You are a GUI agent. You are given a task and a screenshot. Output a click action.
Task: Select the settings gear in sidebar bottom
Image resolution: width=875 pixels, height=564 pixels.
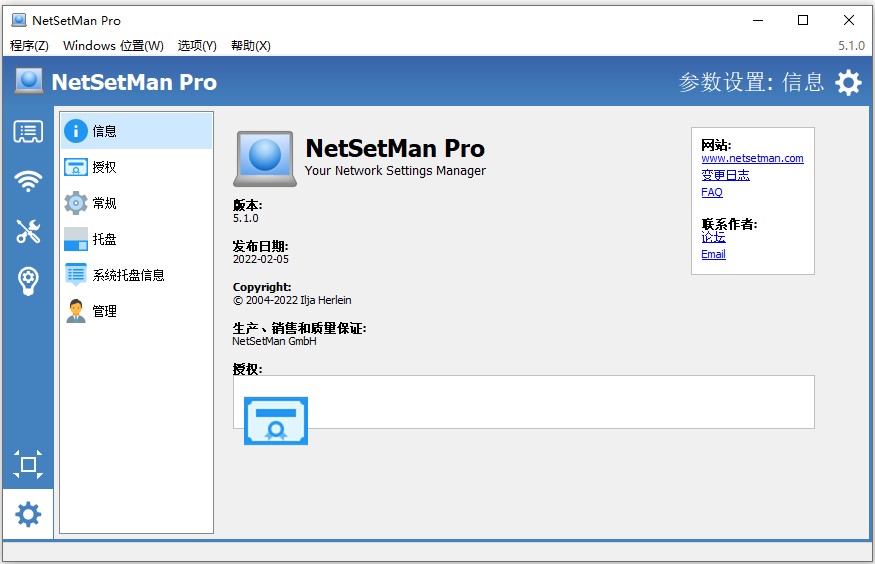click(28, 514)
